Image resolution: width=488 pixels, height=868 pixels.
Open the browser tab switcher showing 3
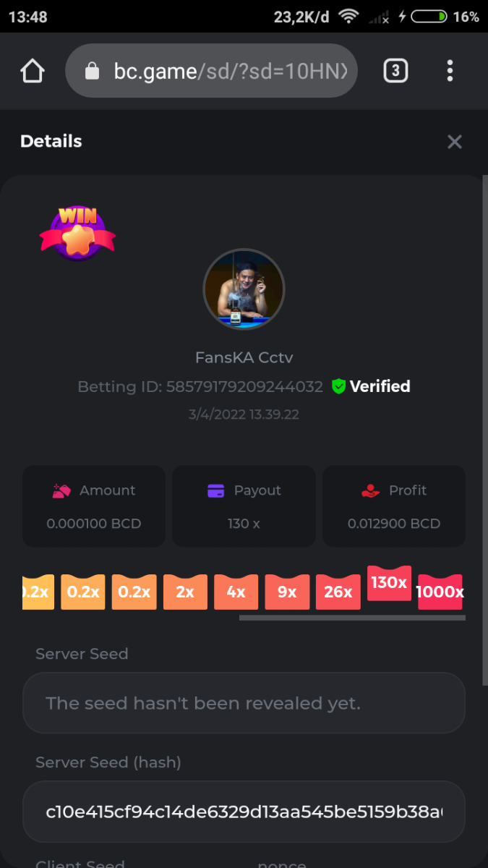395,71
